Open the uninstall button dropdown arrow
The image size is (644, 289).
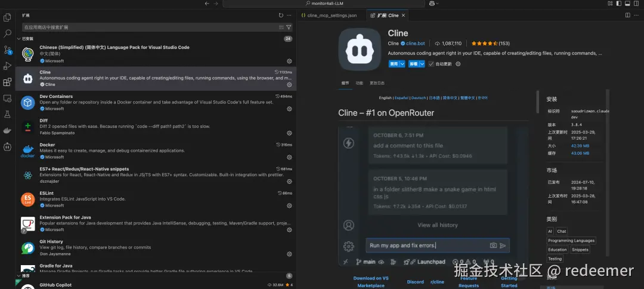click(422, 64)
